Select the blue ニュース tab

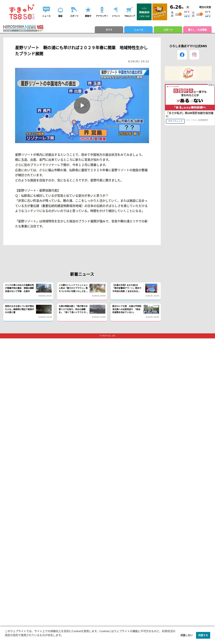138,30
